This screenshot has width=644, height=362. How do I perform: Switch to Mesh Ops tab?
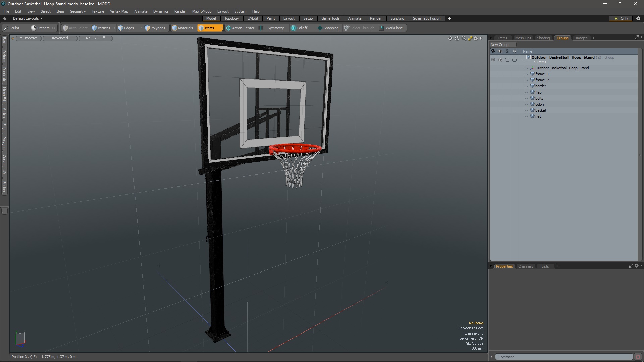point(523,38)
